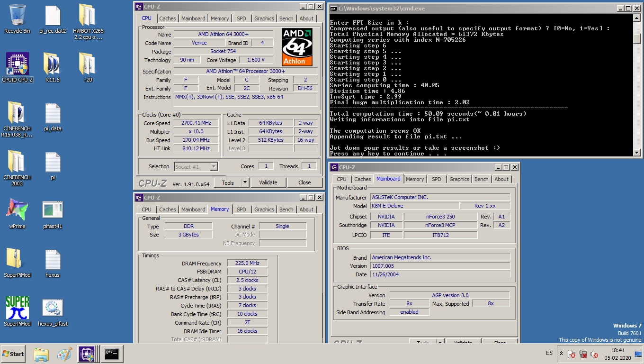
Task: Select Graphics tab in Mainboard CPU-Z window
Action: pos(459,179)
